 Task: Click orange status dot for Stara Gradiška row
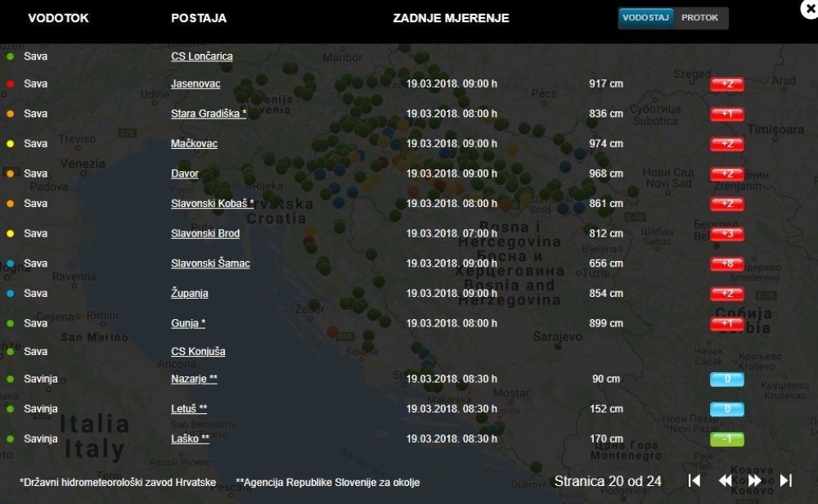(10, 113)
